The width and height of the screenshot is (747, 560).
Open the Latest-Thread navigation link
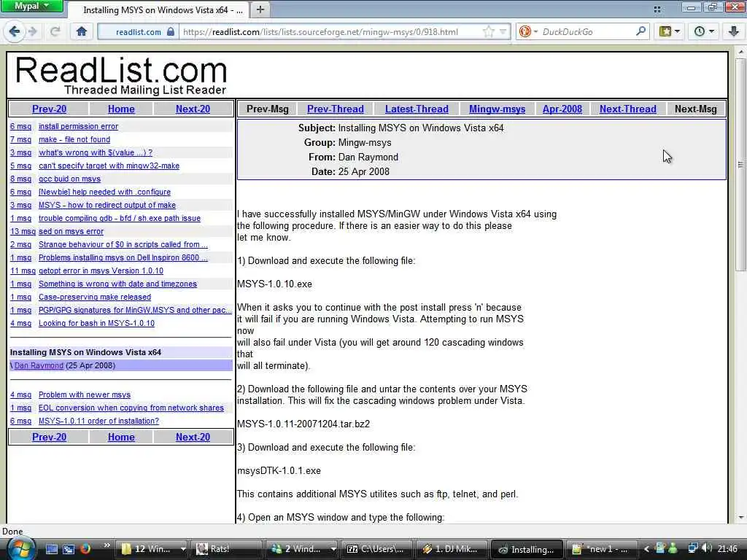tap(417, 109)
